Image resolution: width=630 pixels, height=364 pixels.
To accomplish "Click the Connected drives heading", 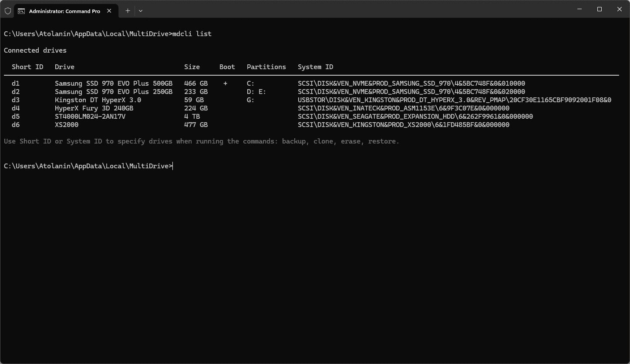I will (x=35, y=50).
